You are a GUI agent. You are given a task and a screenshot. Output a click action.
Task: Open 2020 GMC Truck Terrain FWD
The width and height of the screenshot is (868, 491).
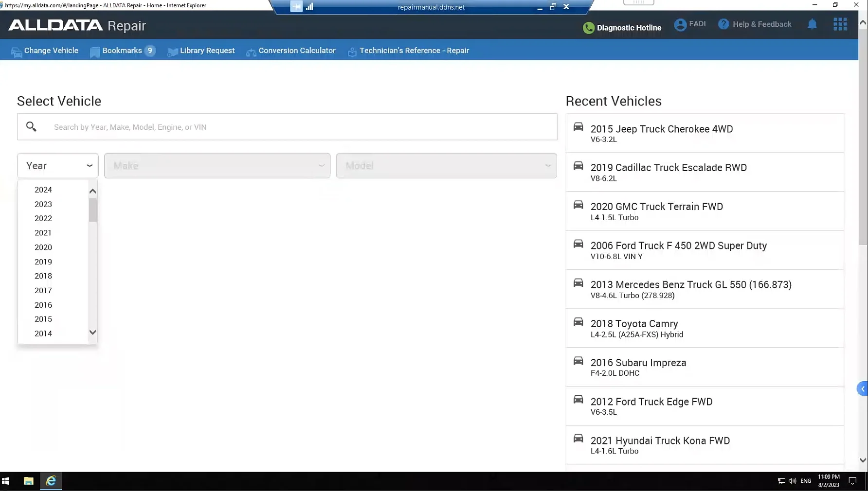(x=705, y=211)
